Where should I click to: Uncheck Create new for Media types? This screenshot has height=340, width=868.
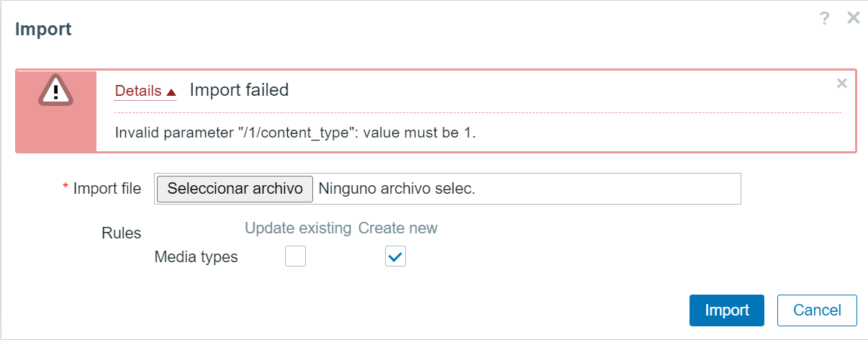click(396, 256)
